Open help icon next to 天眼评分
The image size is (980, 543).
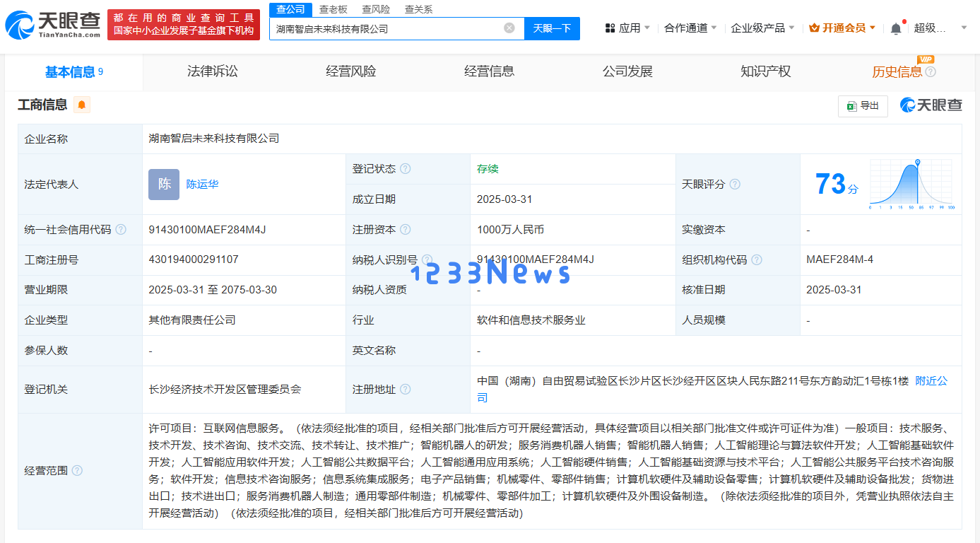pos(735,185)
